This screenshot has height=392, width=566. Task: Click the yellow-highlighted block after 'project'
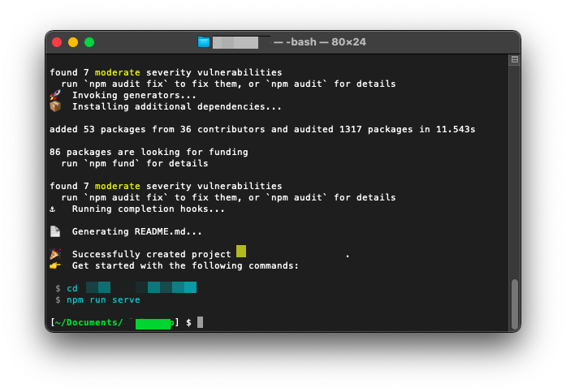(x=241, y=252)
